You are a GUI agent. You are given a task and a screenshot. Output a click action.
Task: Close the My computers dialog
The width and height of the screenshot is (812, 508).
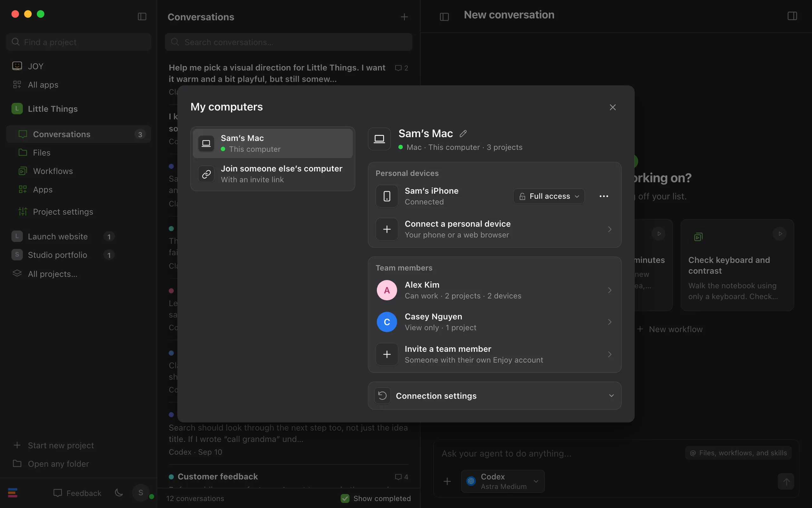click(613, 107)
